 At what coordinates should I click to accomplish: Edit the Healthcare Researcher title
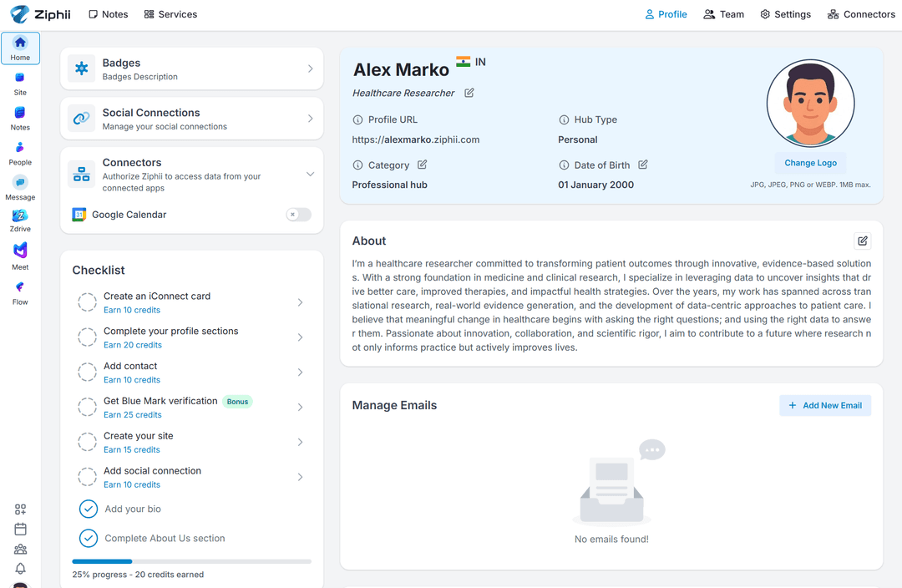pos(469,93)
